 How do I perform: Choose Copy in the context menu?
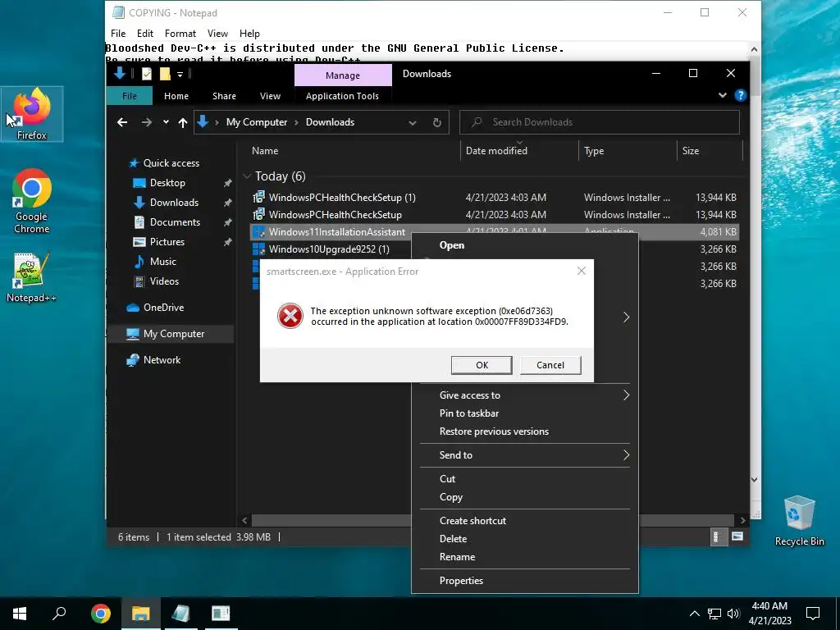(x=525, y=497)
